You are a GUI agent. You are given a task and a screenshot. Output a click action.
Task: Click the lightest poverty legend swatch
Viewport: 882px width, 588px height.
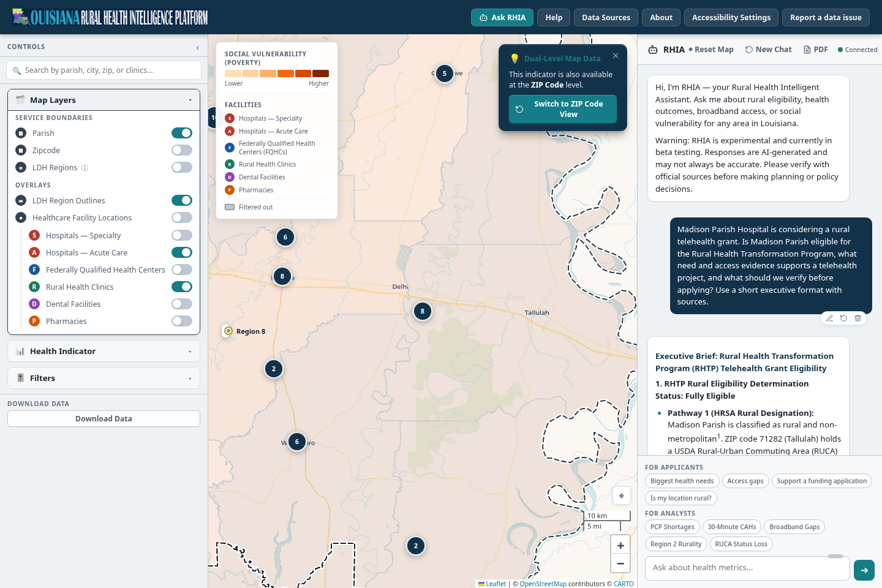pos(233,73)
